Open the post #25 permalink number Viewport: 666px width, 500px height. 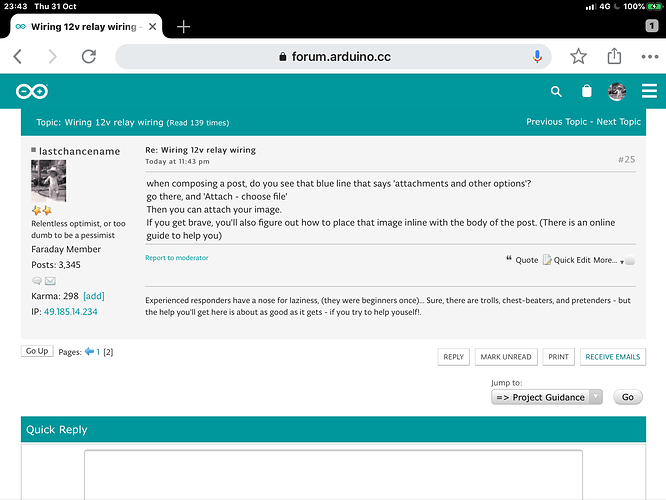click(x=626, y=159)
